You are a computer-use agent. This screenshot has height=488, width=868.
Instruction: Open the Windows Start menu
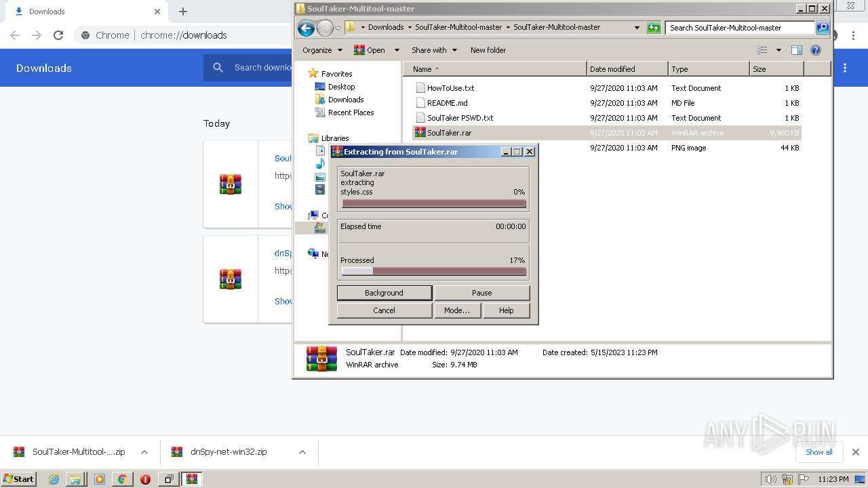point(19,479)
